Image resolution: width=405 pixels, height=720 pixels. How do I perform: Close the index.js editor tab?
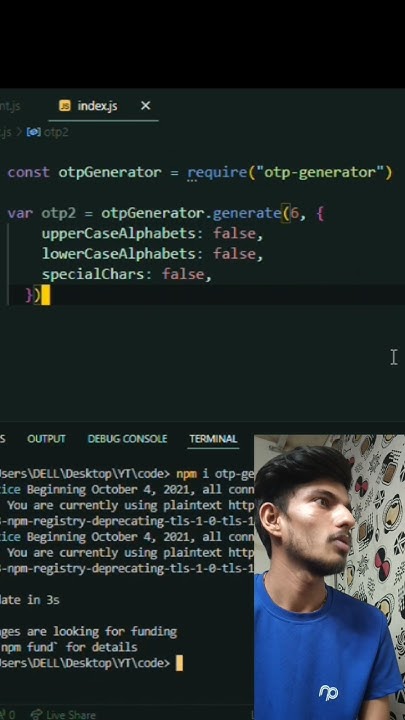(x=146, y=106)
